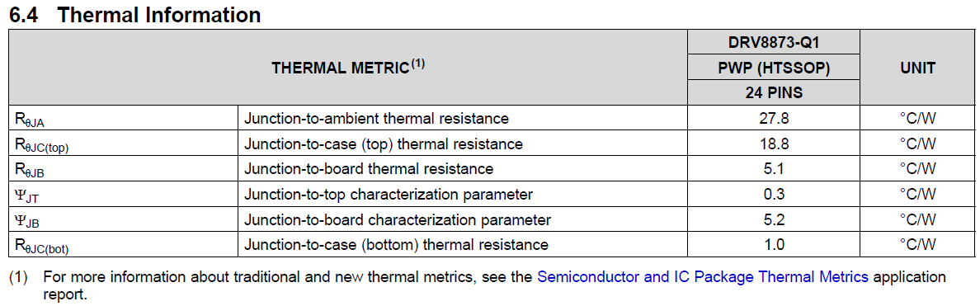Open Semiconductor and IC Package Thermal Metrics link
This screenshot has height=306, width=980.
[703, 276]
